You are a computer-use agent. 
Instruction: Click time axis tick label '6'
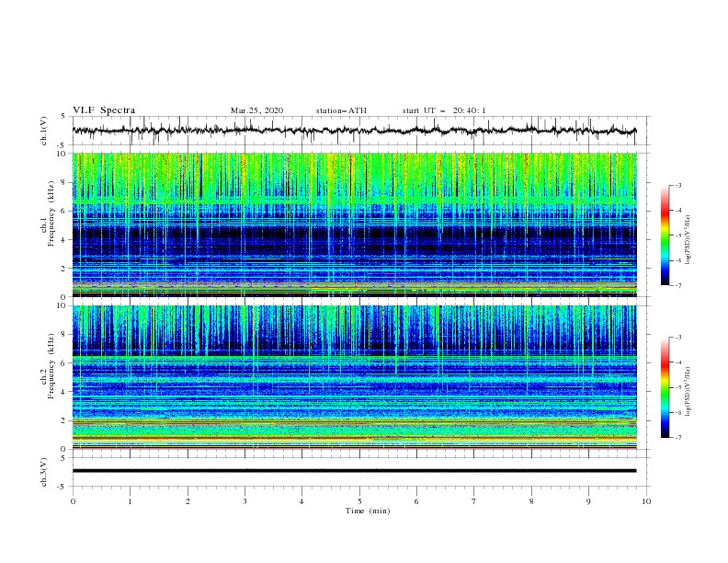[x=416, y=501]
